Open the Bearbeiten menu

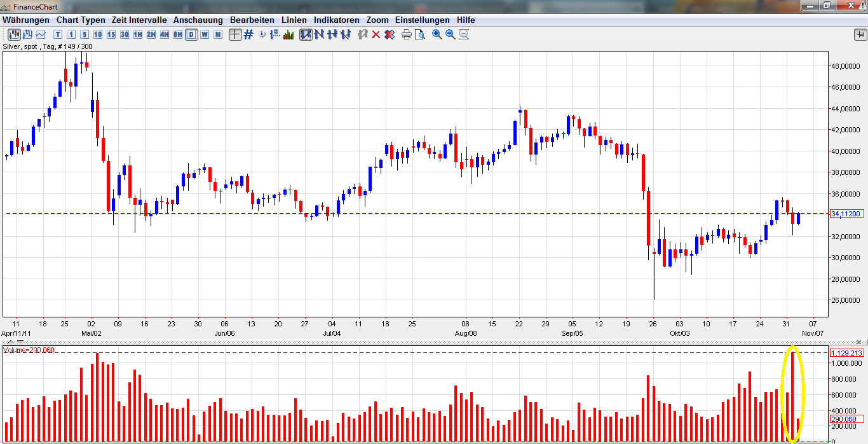pos(252,20)
